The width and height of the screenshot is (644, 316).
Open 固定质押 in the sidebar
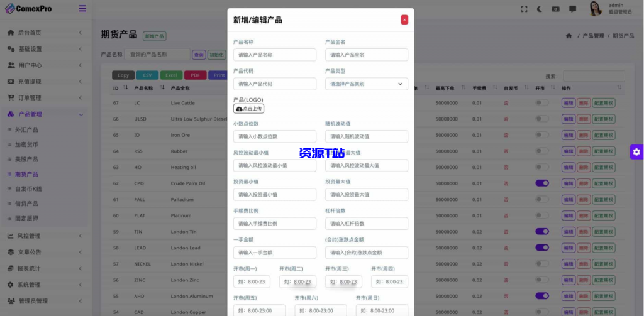[26, 219]
